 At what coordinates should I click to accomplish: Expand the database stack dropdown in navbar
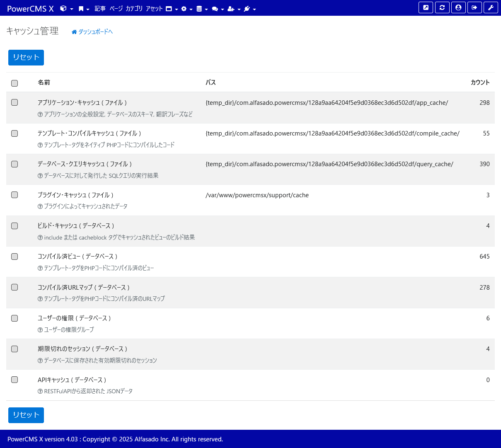pyautogui.click(x=202, y=9)
